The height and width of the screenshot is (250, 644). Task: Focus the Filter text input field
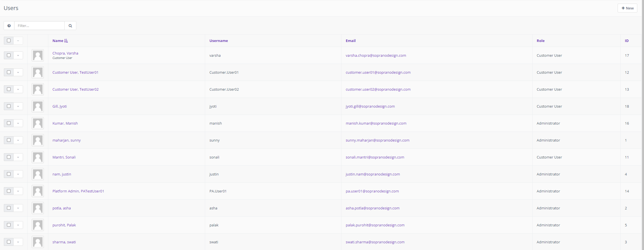(x=39, y=26)
